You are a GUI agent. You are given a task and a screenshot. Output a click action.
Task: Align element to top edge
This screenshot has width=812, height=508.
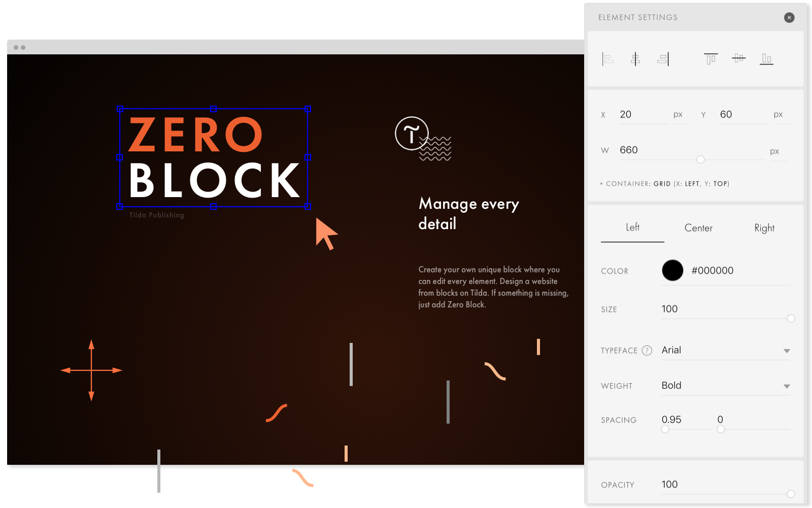[711, 59]
